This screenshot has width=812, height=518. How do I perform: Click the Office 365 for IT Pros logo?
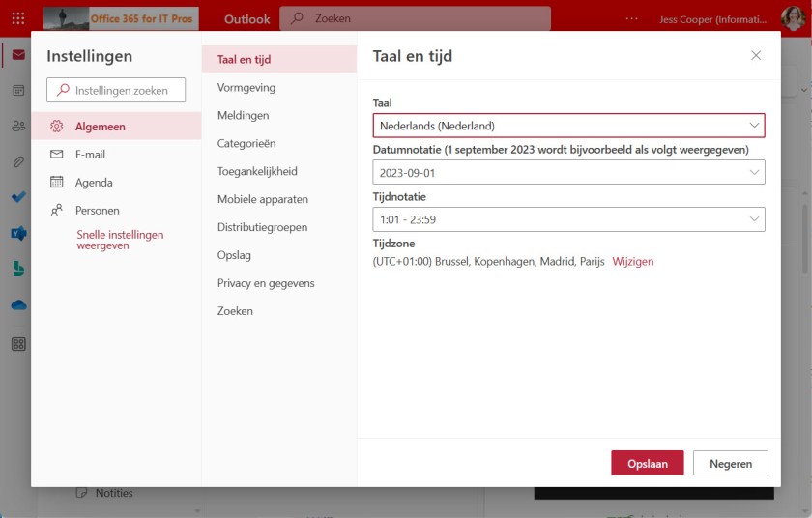click(x=121, y=18)
